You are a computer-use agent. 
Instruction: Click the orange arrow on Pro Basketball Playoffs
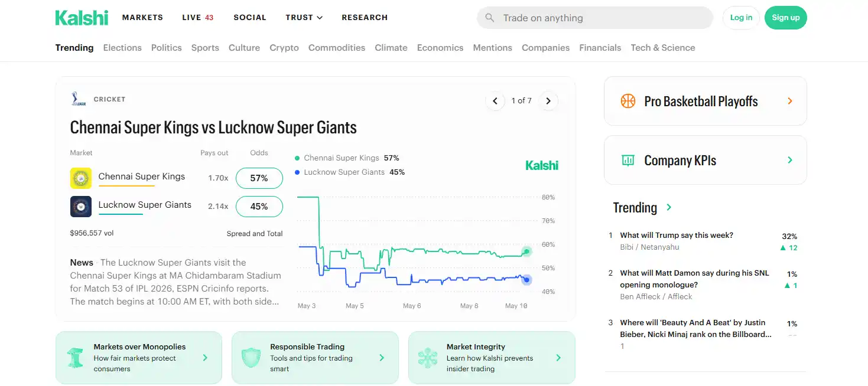[790, 101]
